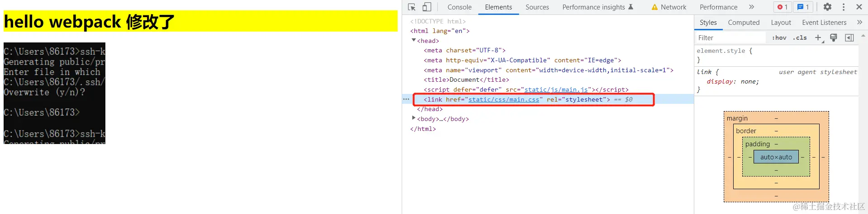Toggle the :hov element state panel
Screen dimensions: 868x214
[x=779, y=38]
